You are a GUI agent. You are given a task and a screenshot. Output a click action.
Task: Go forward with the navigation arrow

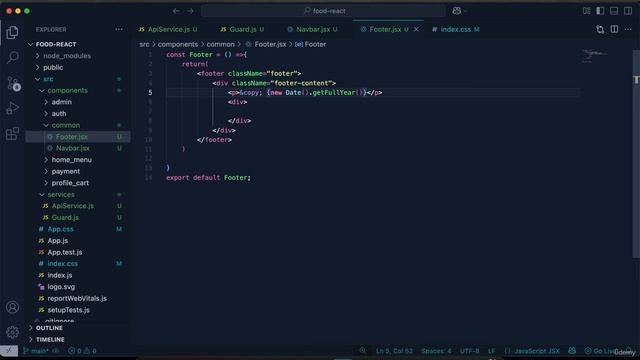click(x=191, y=11)
